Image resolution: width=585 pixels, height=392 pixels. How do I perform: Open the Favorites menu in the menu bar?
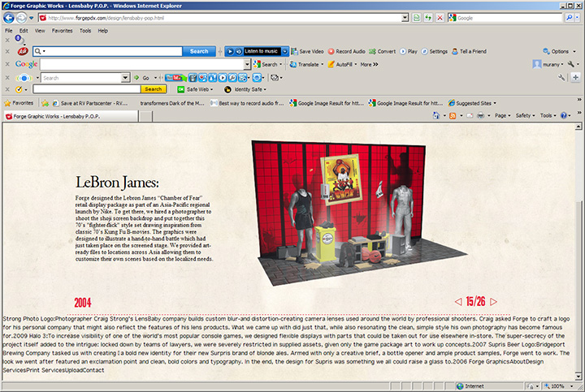62,31
